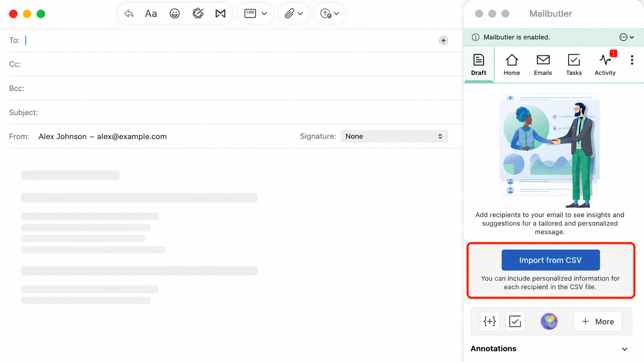This screenshot has height=362, width=644.
Task: Click the placeholder curly braces icon
Action: point(490,321)
